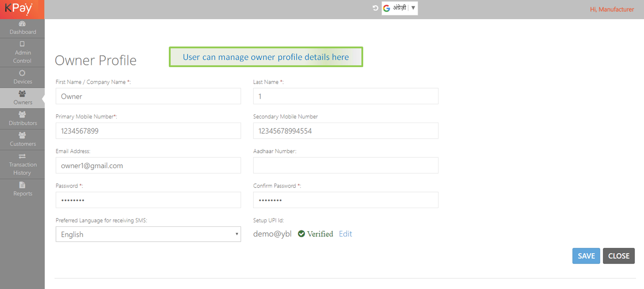
Task: Open the Admin Control sidebar icon
Action: tap(22, 44)
